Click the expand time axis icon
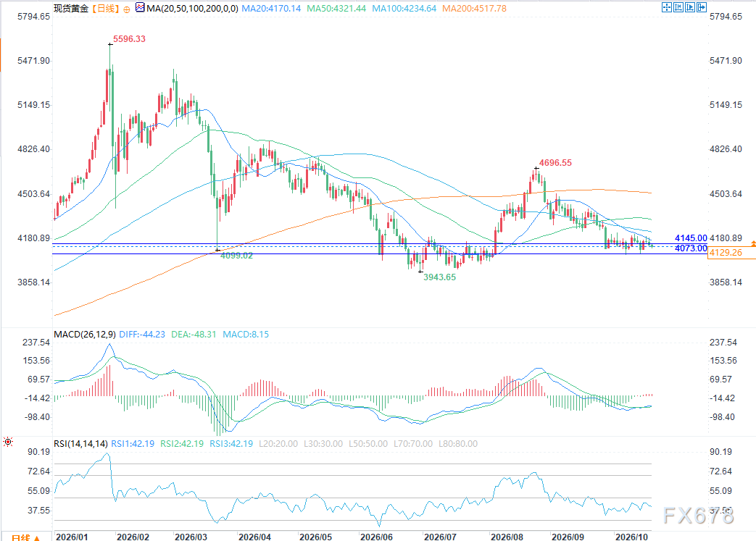756x541 pixels. pos(690,7)
